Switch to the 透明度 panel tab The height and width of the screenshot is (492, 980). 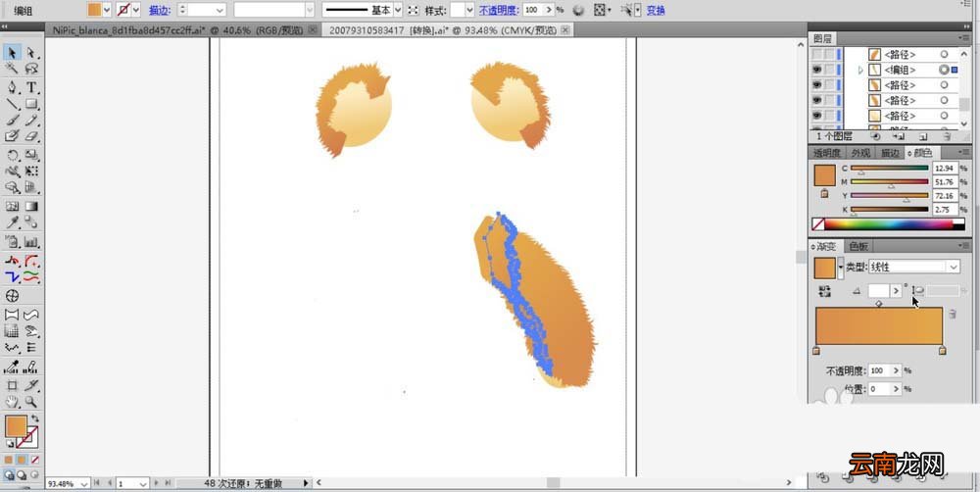click(826, 153)
